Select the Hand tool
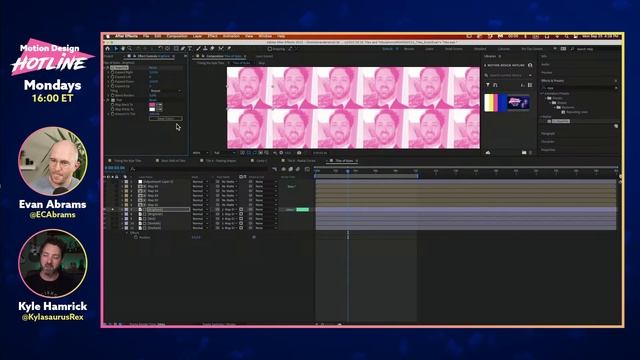This screenshot has height=360, width=640. pyautogui.click(x=123, y=48)
